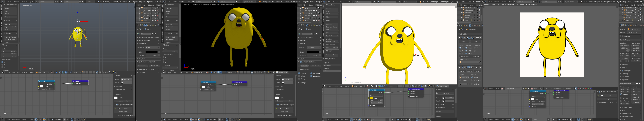Viewport: 644px width, 121px height.
Task: Disable the Usar nodos checkbox
Action: pyautogui.click(x=53, y=119)
